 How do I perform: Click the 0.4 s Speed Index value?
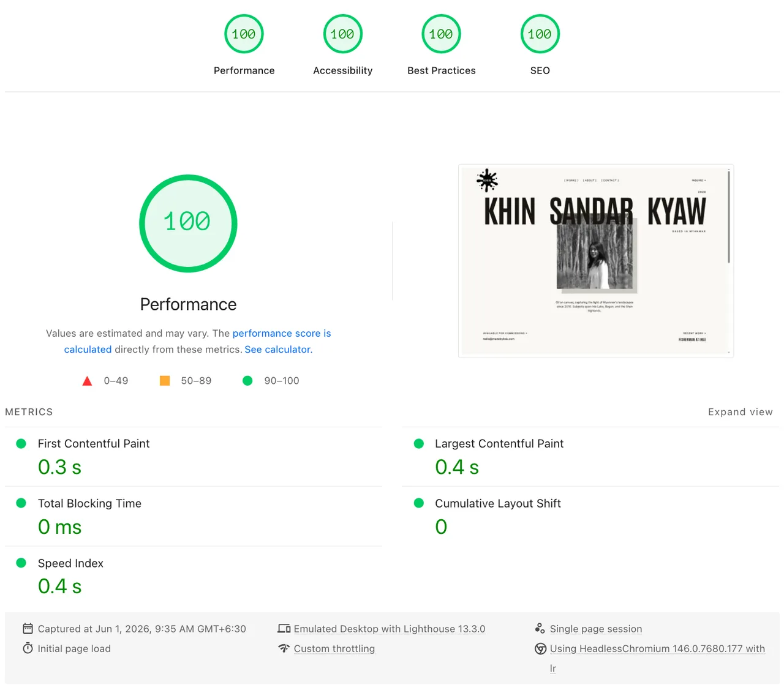click(59, 587)
